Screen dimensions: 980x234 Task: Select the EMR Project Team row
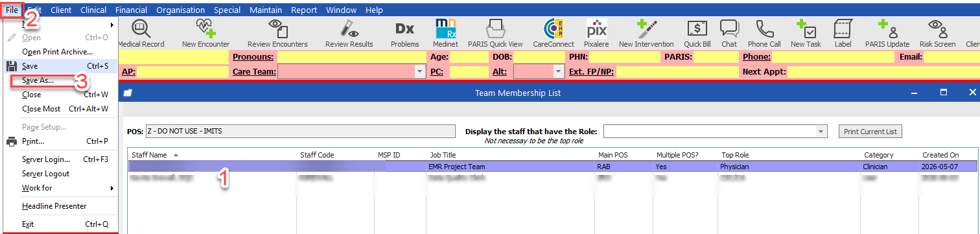click(552, 167)
